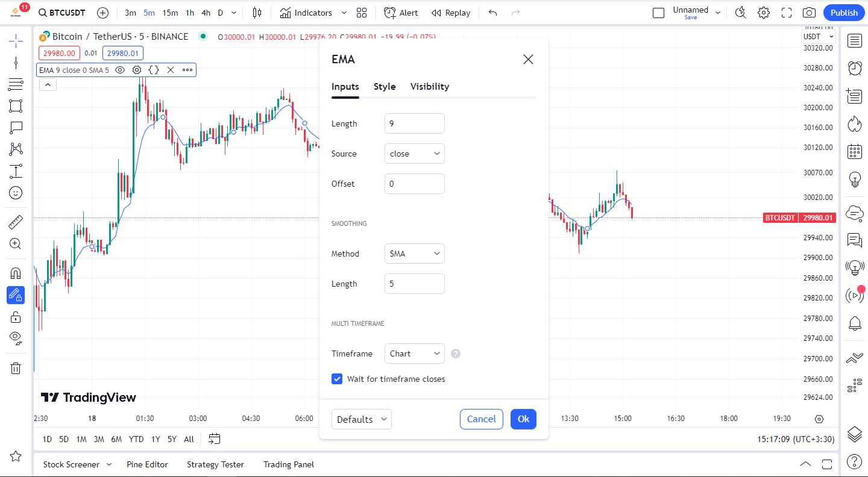The height and width of the screenshot is (477, 868).
Task: Remove drawings with the trash icon
Action: tap(16, 368)
